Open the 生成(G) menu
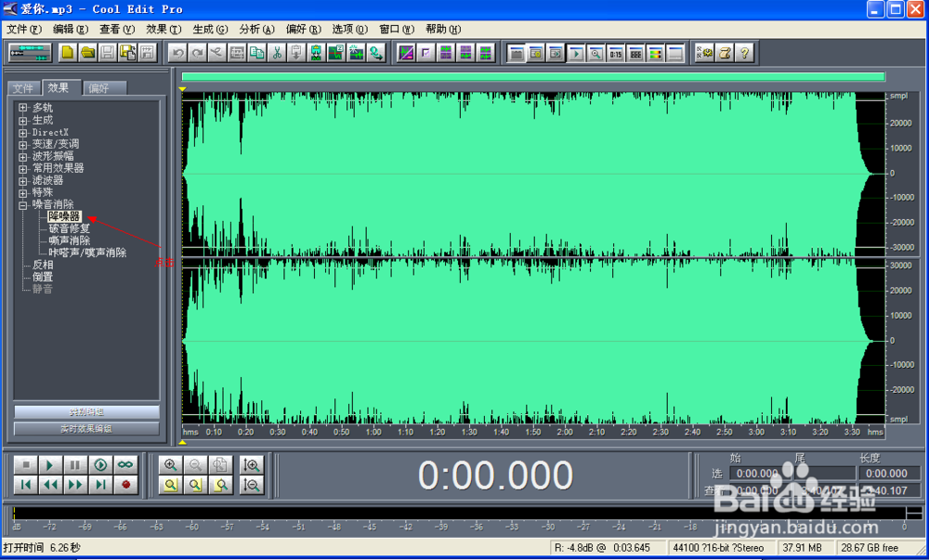Screen dimensions: 929x560 click(210, 29)
